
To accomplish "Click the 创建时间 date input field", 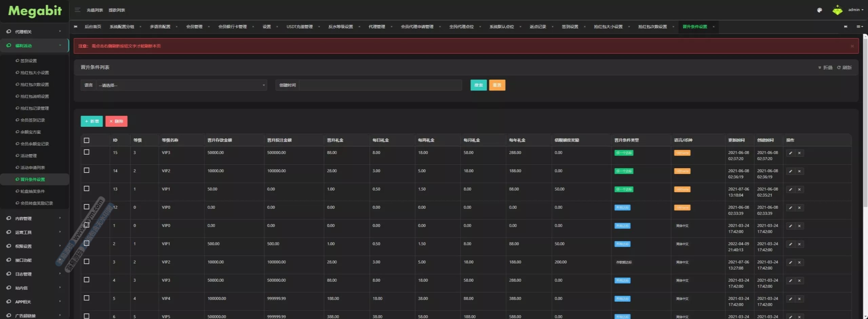I will pos(380,85).
